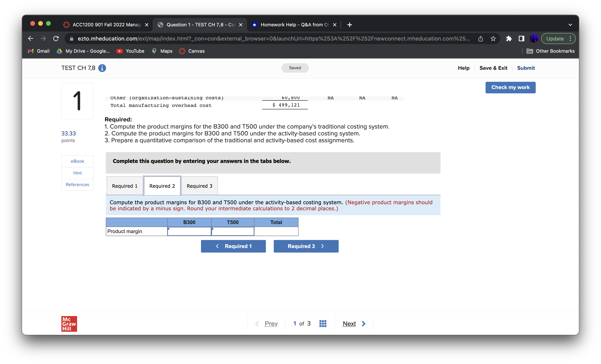Screen dimensions: 601x364
Task: Open the YouTube bookmark
Action: click(131, 51)
